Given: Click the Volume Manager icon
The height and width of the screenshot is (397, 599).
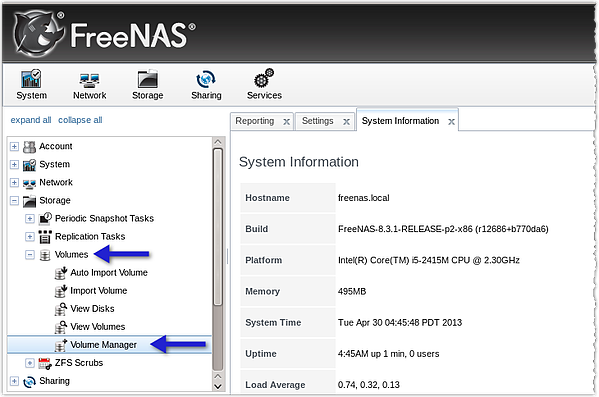Looking at the screenshot, I should click(x=61, y=345).
